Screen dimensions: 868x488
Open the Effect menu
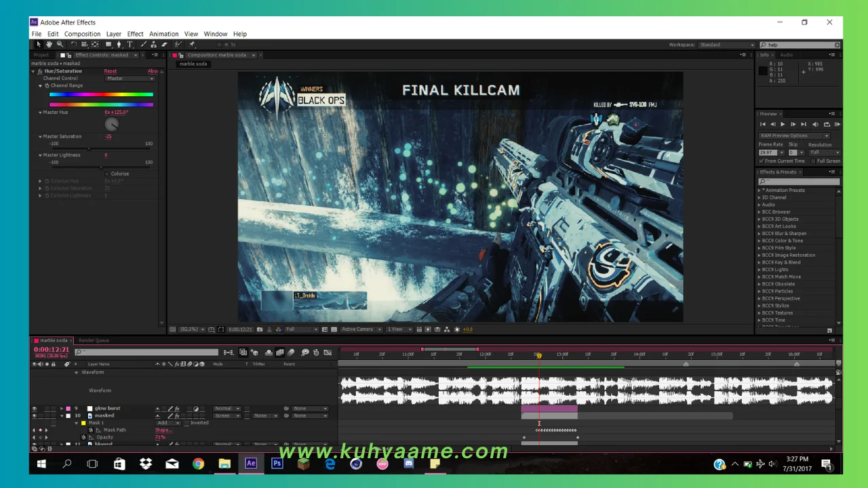tap(136, 34)
